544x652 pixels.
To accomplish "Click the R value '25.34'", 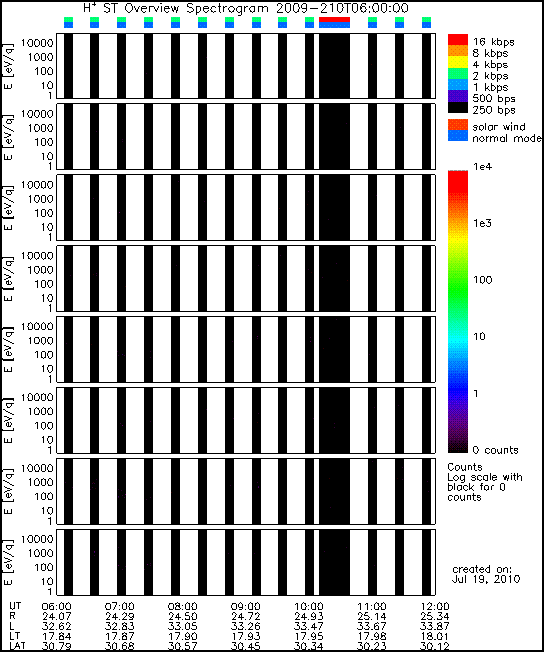I will click(435, 617).
